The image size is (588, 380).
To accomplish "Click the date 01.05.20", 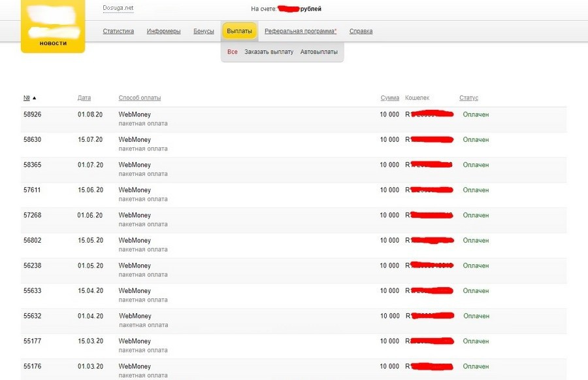I will (90, 265).
